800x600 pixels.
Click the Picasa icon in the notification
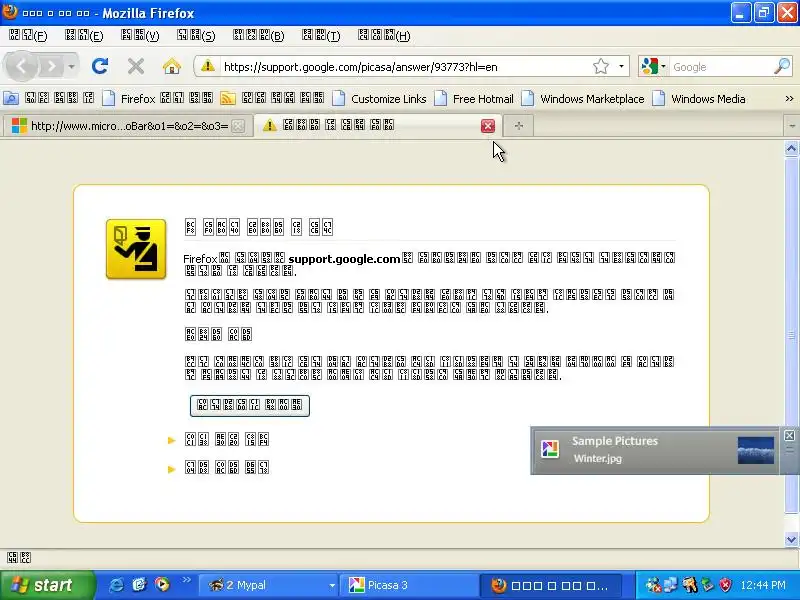point(550,449)
